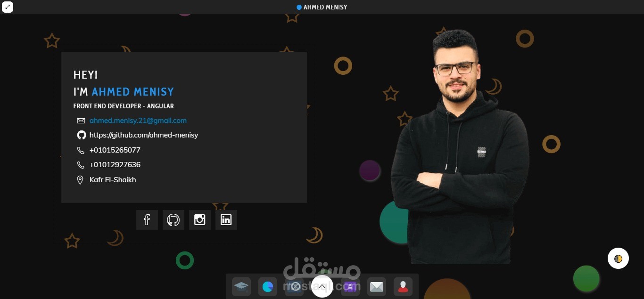The width and height of the screenshot is (644, 299).
Task: Click the map pin icon beside Kafr El-Shaikh
Action: pos(80,180)
